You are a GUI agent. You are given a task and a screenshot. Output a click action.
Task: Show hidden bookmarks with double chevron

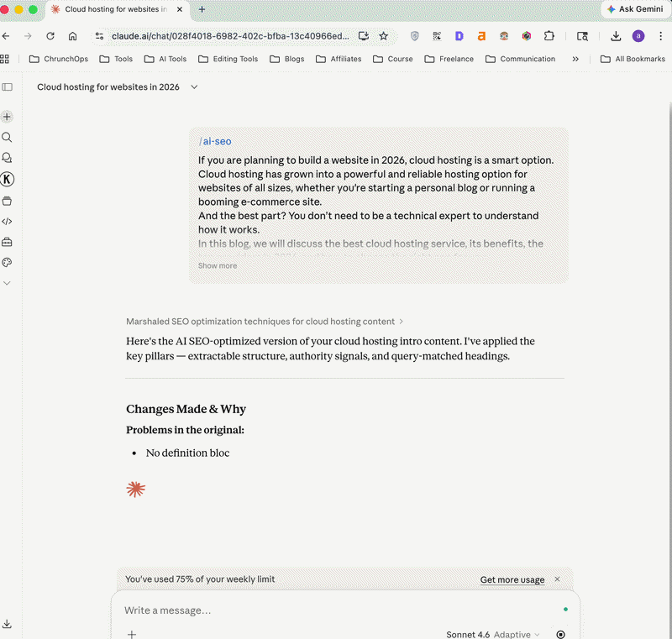(x=575, y=59)
